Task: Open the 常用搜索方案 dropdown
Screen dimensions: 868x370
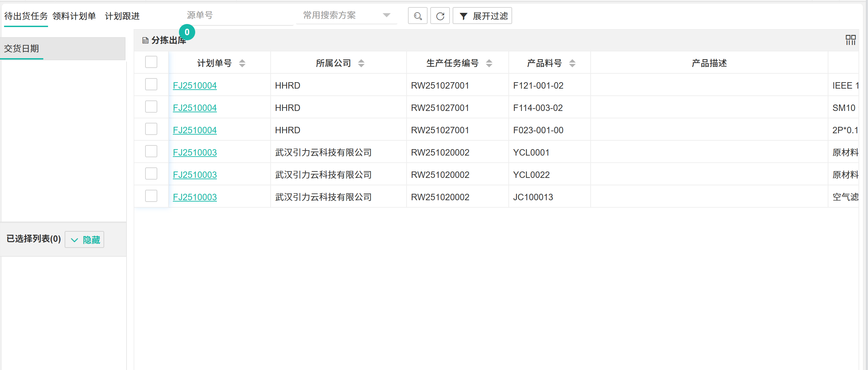Action: (x=346, y=16)
